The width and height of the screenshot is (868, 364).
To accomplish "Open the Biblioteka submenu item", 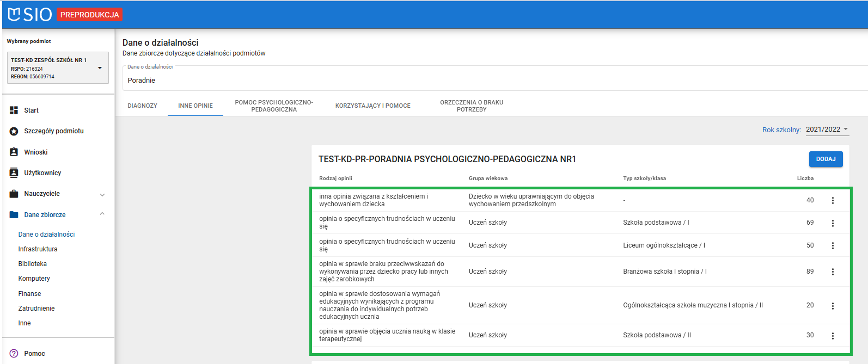I will tap(33, 264).
